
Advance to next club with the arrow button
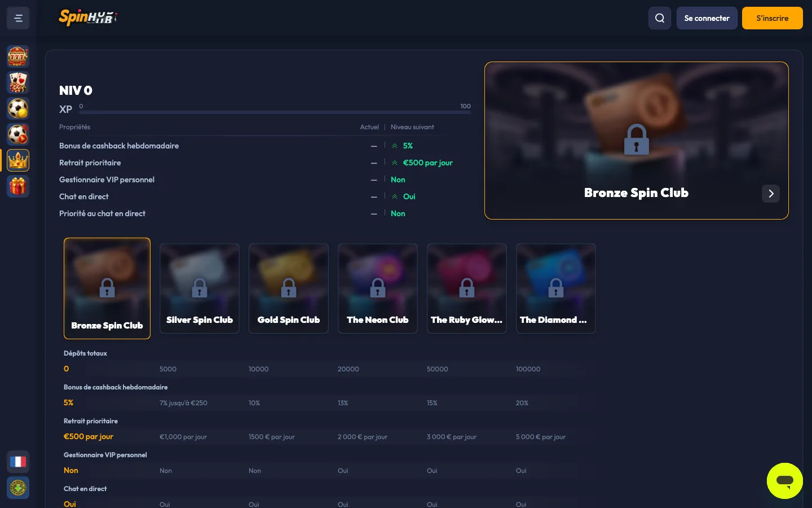click(771, 194)
